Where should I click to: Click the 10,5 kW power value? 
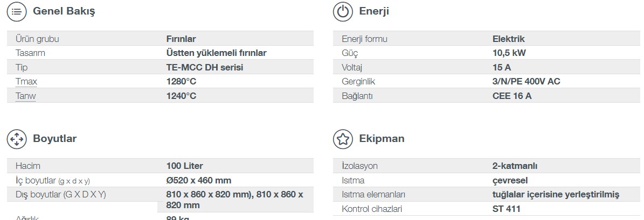click(x=509, y=53)
